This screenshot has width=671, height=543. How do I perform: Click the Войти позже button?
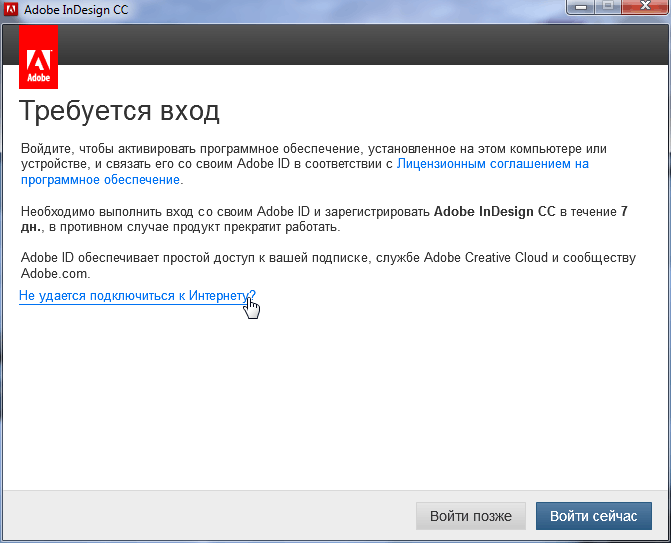click(x=471, y=516)
